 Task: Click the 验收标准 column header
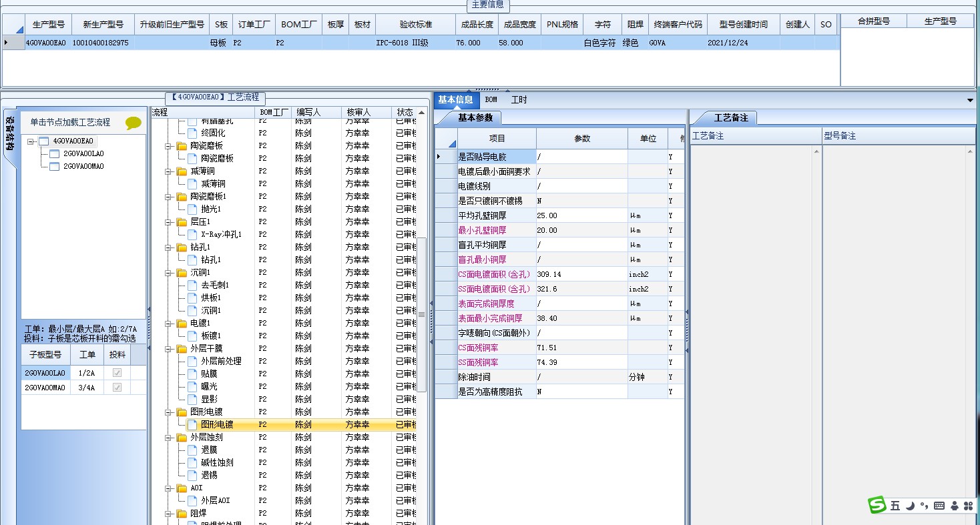pyautogui.click(x=416, y=25)
